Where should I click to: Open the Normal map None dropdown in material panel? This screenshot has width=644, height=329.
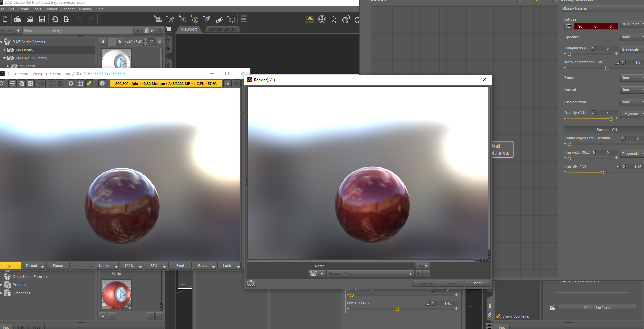tap(632, 90)
